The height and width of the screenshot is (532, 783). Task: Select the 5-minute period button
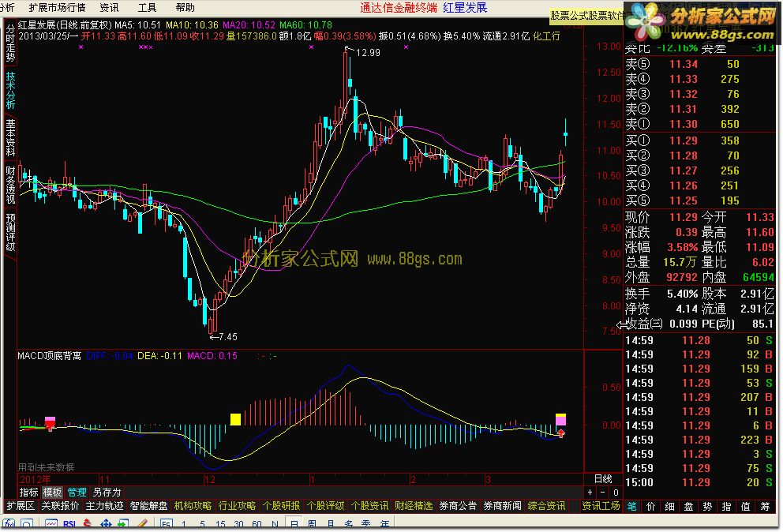point(202,525)
